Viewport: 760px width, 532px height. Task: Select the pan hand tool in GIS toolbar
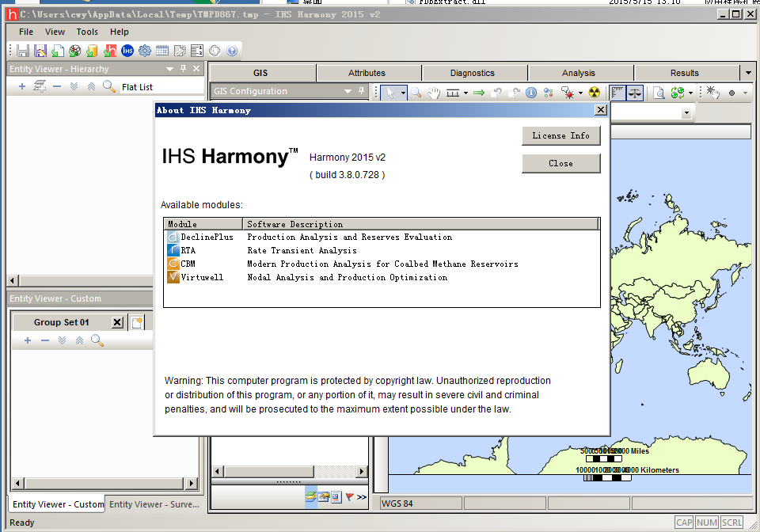coord(434,93)
